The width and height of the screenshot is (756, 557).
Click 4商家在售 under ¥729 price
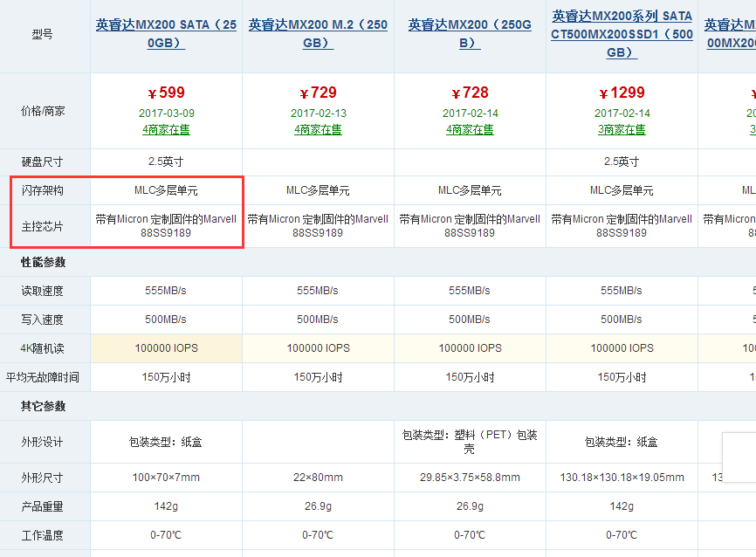[x=318, y=130]
